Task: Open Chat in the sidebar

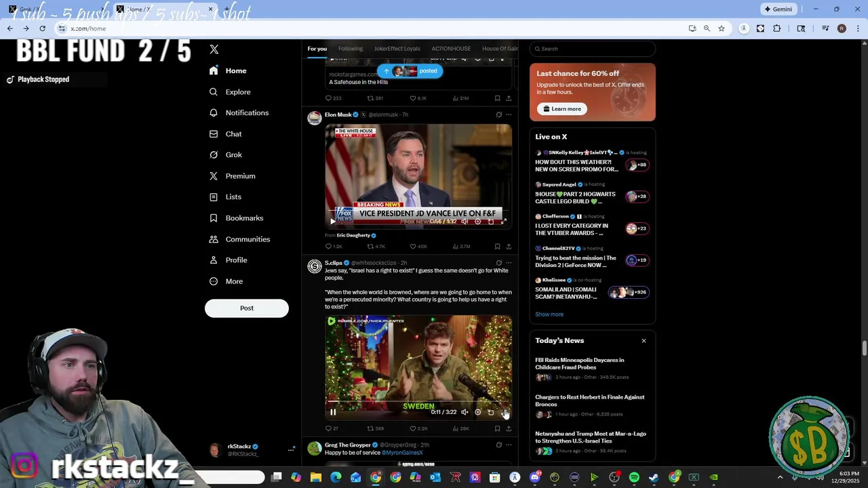Action: [225, 134]
